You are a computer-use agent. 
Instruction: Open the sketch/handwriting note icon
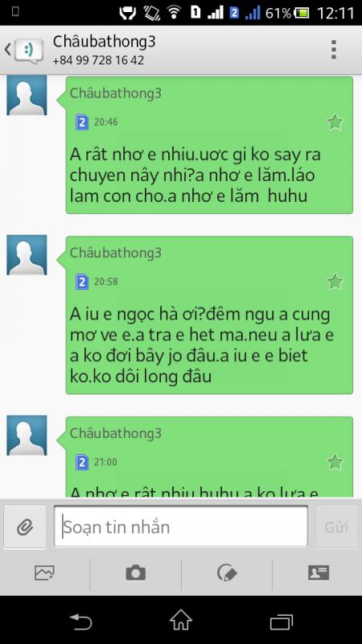point(227,572)
